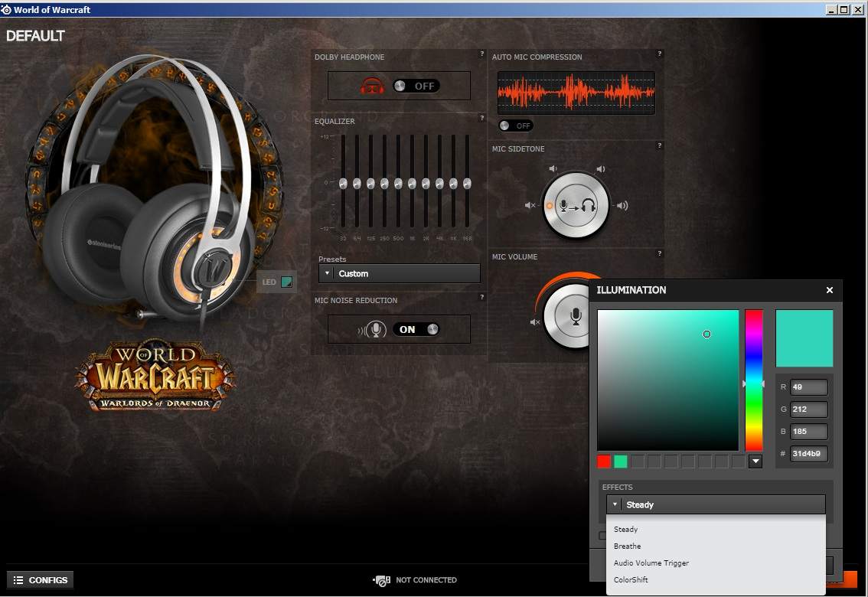Screen dimensions: 868x597
Task: Expand the saved color swatches arrow
Action: click(755, 462)
